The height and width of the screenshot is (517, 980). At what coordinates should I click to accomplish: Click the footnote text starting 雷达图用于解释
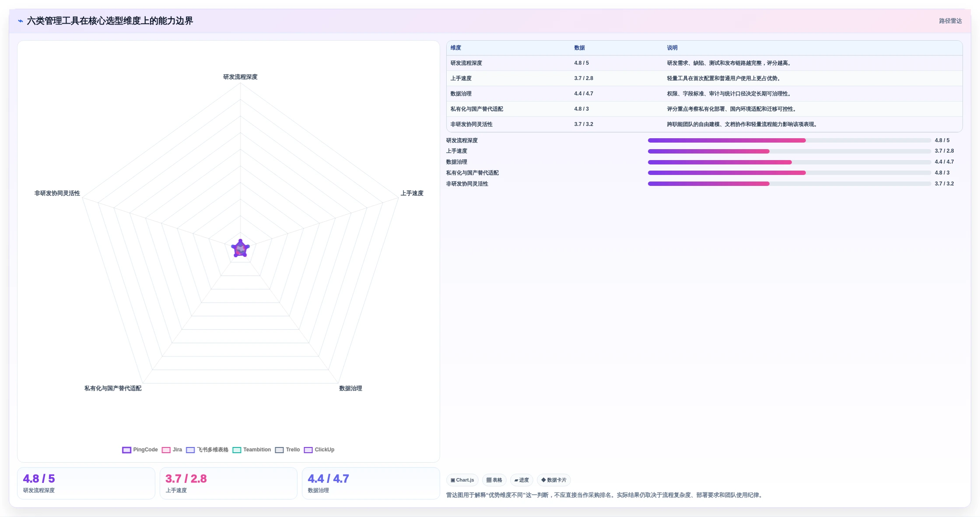tap(605, 495)
